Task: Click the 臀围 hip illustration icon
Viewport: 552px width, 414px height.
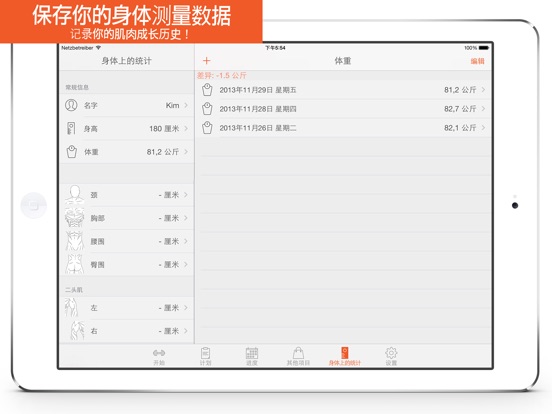Action: pos(74,263)
